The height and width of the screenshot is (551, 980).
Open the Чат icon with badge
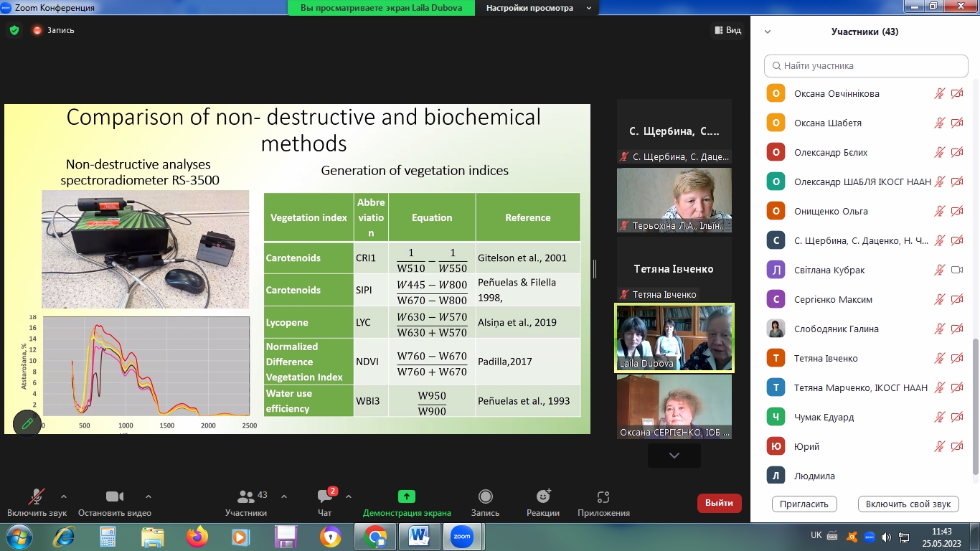tap(324, 496)
